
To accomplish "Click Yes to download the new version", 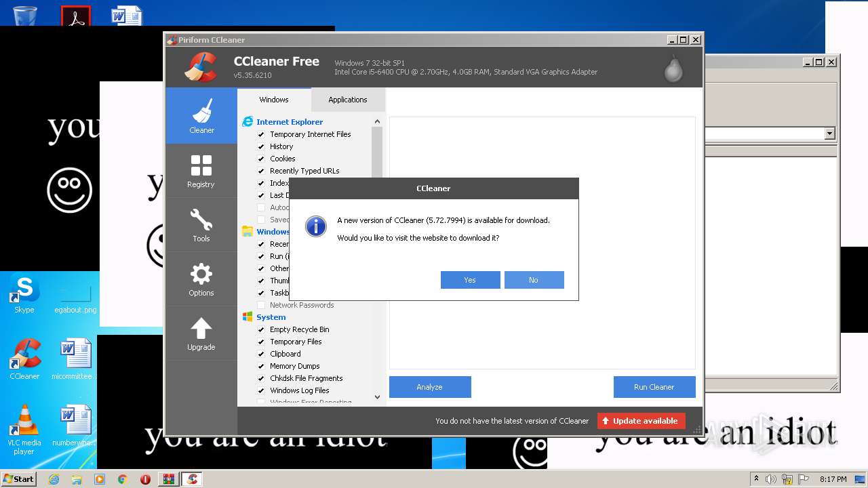I will 470,280.
